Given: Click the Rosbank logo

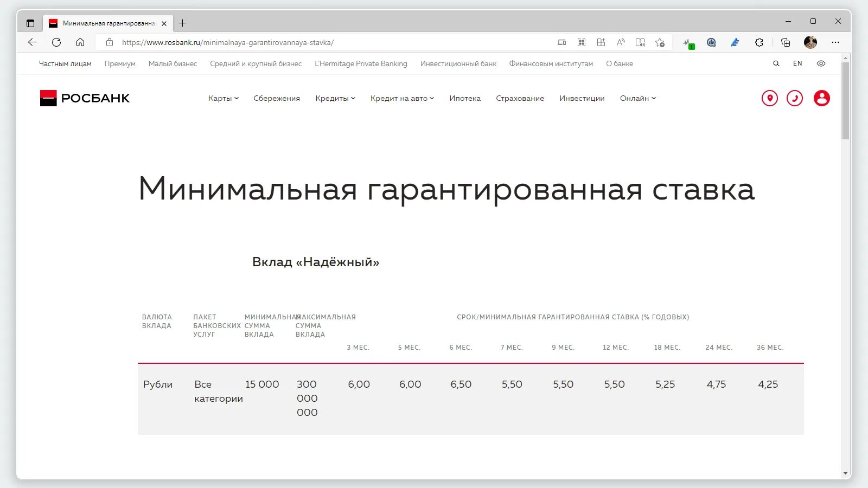Looking at the screenshot, I should pos(85,98).
